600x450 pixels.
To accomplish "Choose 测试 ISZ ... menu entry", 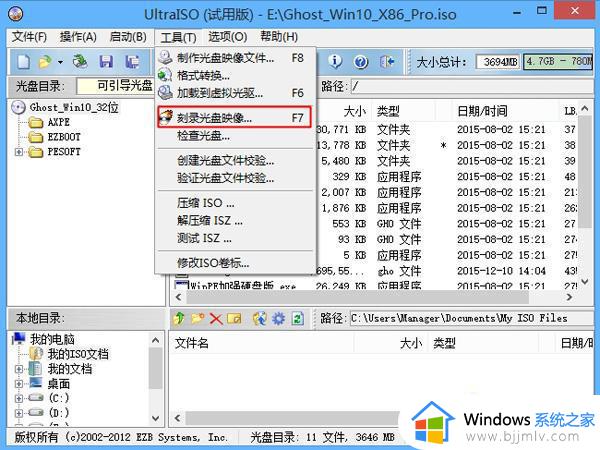I will (x=235, y=238).
